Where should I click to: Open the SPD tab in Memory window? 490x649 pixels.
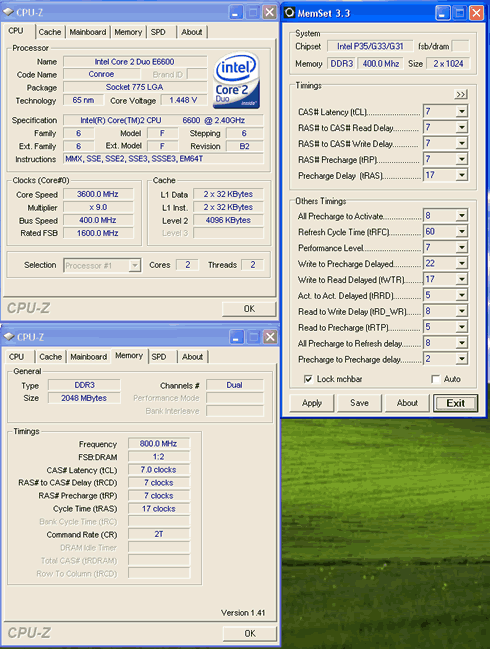click(x=159, y=357)
